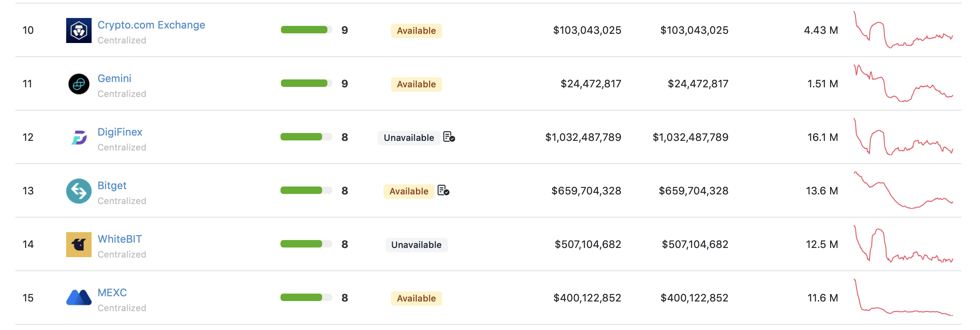Click the Crypto.com Exchange logo icon

[79, 30]
